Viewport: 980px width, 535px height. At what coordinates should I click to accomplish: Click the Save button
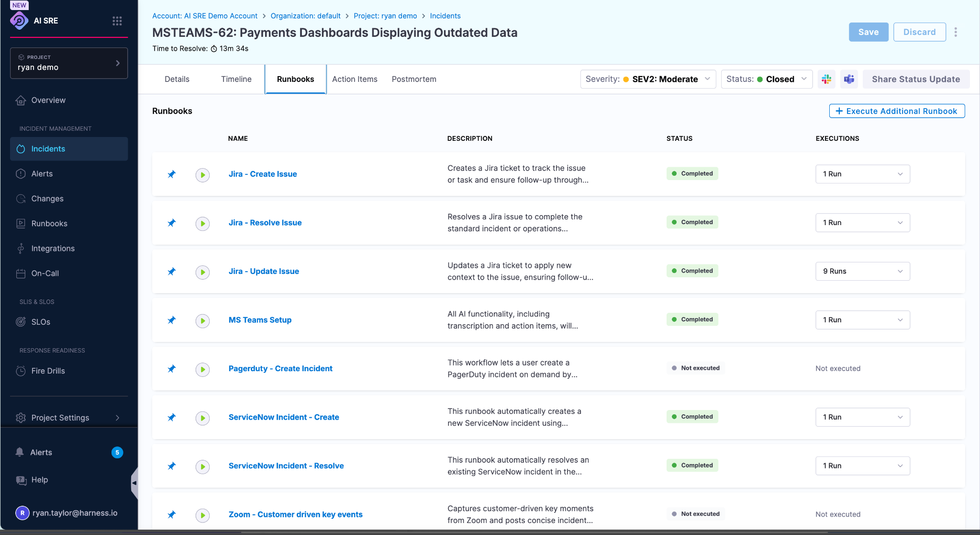[x=869, y=32]
